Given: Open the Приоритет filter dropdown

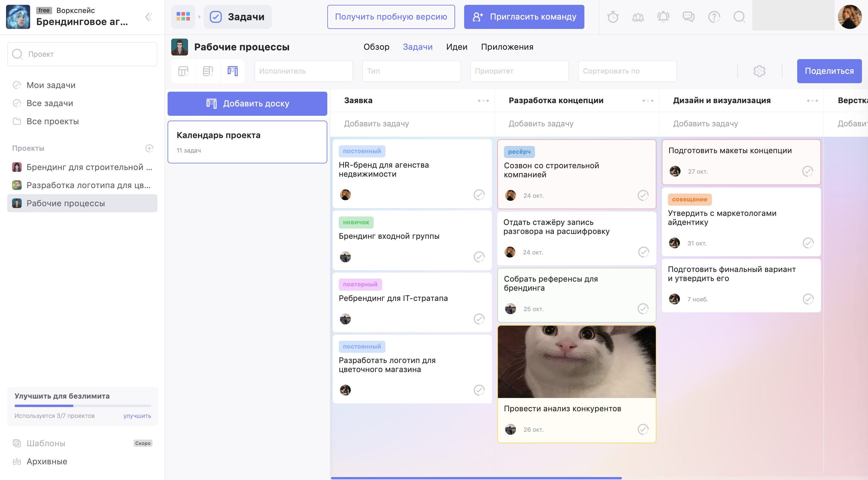Looking at the screenshot, I should [519, 71].
